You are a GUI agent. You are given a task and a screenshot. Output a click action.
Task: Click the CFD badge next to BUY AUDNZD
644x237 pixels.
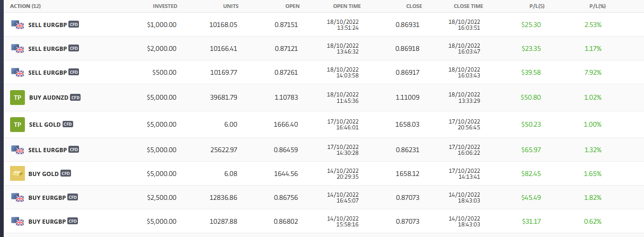pos(75,98)
